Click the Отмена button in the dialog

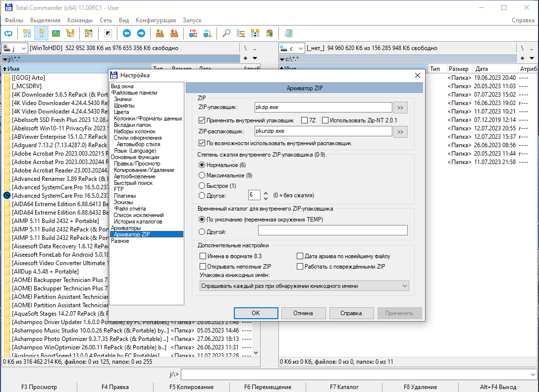303,313
